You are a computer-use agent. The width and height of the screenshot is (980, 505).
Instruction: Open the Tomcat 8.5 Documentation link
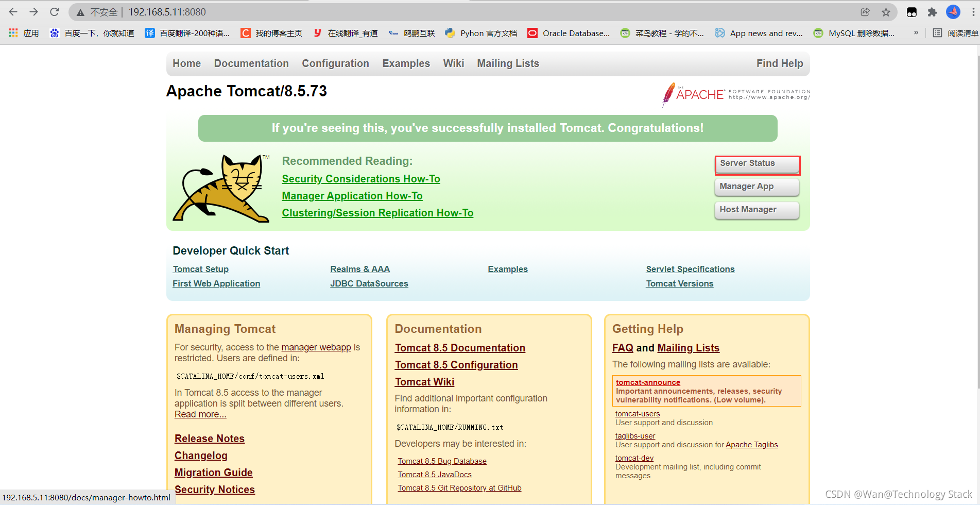460,348
